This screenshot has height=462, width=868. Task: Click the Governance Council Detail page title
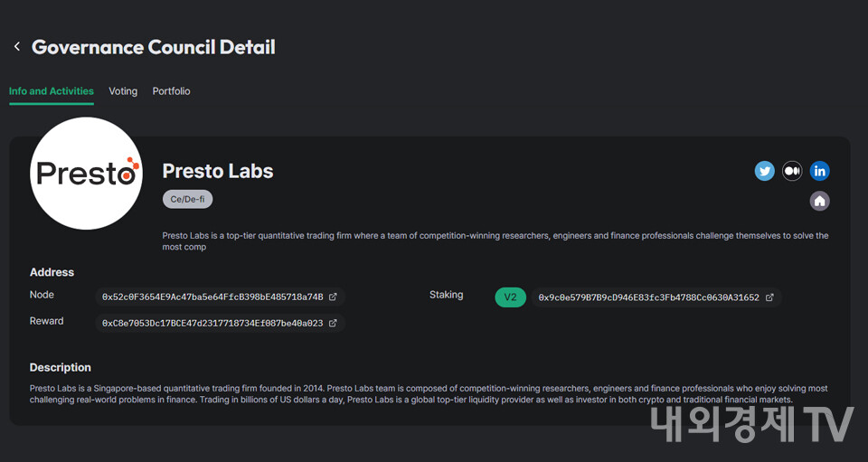pyautogui.click(x=154, y=47)
